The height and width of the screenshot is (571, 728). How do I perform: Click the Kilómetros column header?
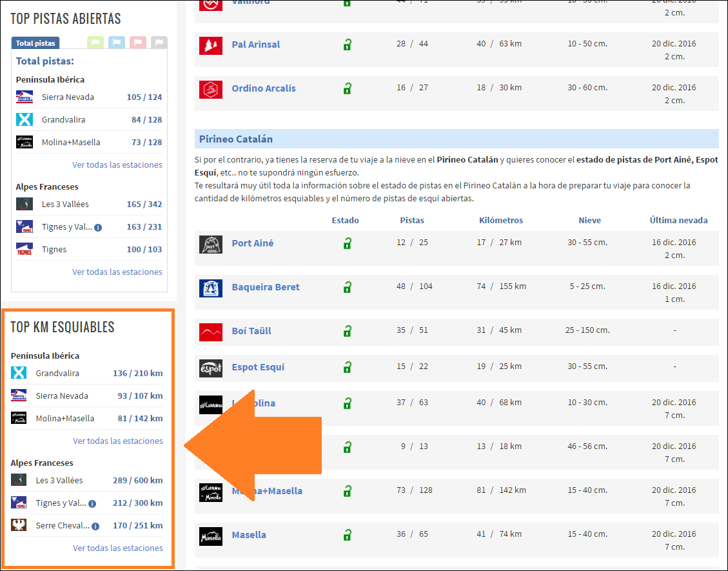click(501, 220)
